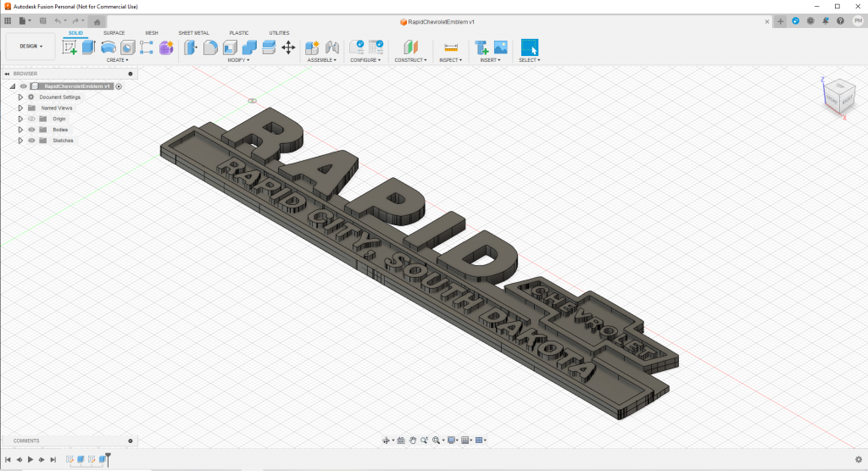
Task: Jump to the end of the timeline
Action: 53,459
